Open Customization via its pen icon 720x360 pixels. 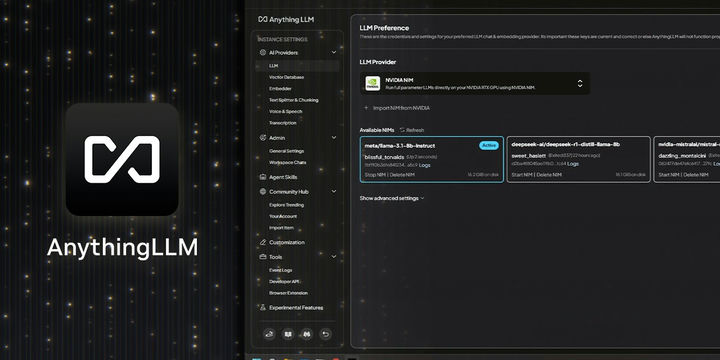pos(263,242)
